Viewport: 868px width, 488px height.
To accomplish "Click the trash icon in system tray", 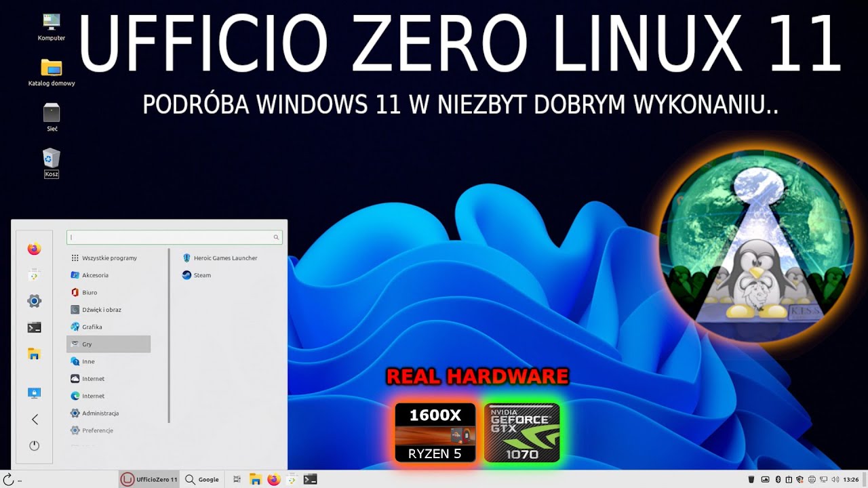I will pyautogui.click(x=751, y=479).
